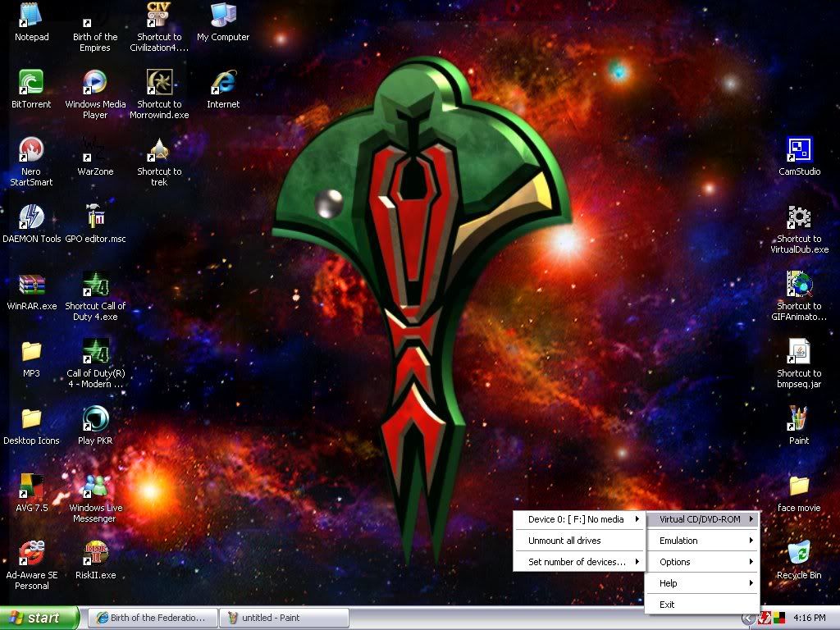Select Shortcut Call of Duty 4.exe icon
The image size is (840, 630).
pyautogui.click(x=95, y=284)
